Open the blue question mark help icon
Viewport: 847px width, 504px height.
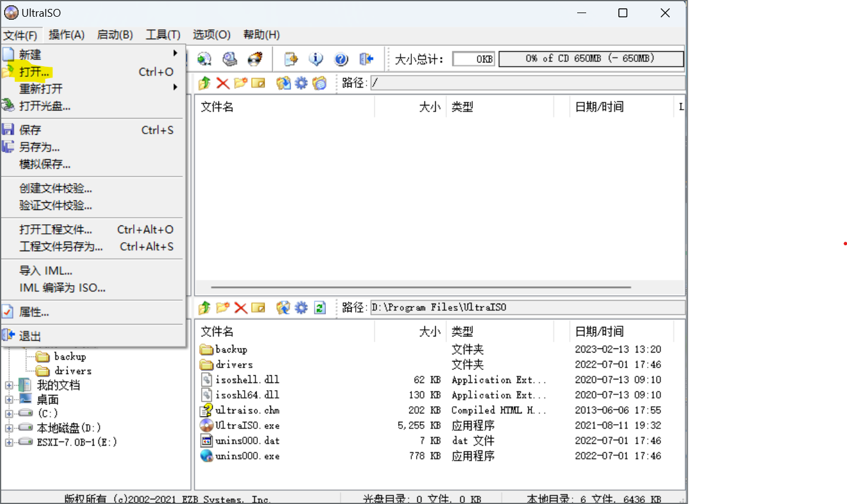[x=341, y=58]
